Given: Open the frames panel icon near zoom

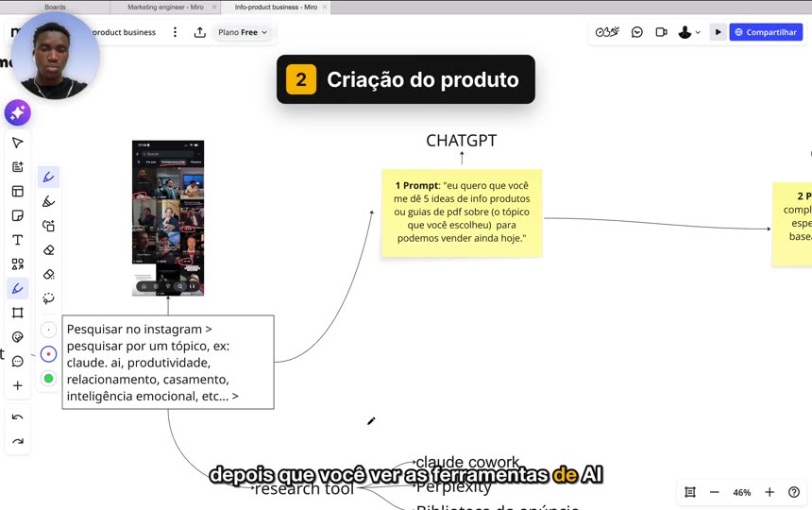Looking at the screenshot, I should point(690,492).
